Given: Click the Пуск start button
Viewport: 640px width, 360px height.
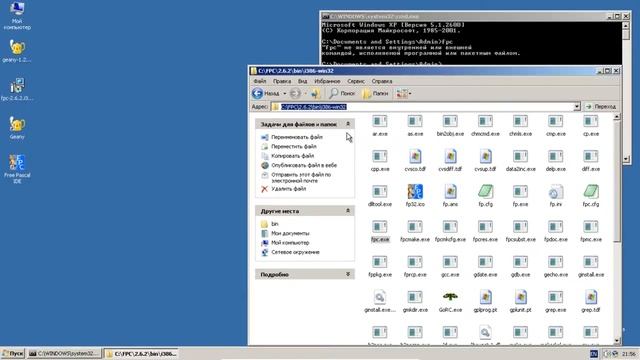Looking at the screenshot, I should click(13, 353).
